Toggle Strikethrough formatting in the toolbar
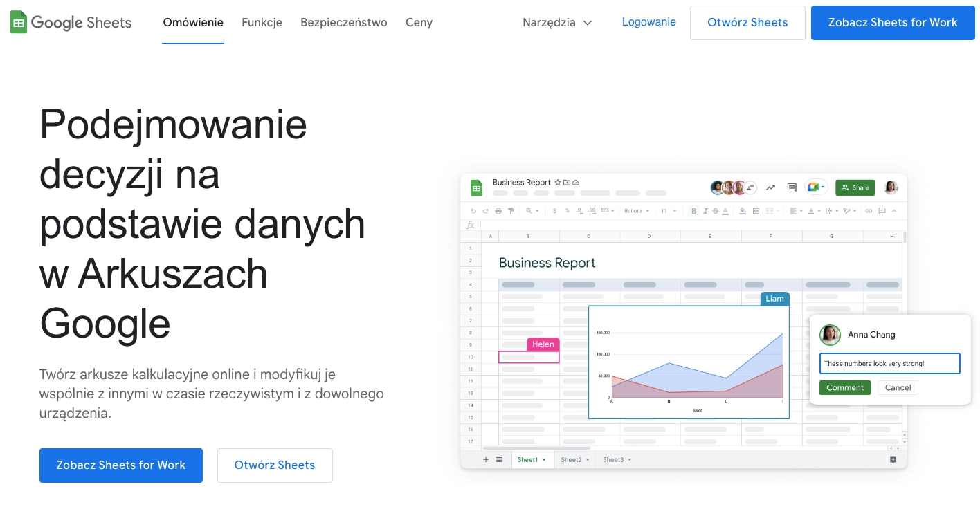980x507 pixels. point(715,211)
